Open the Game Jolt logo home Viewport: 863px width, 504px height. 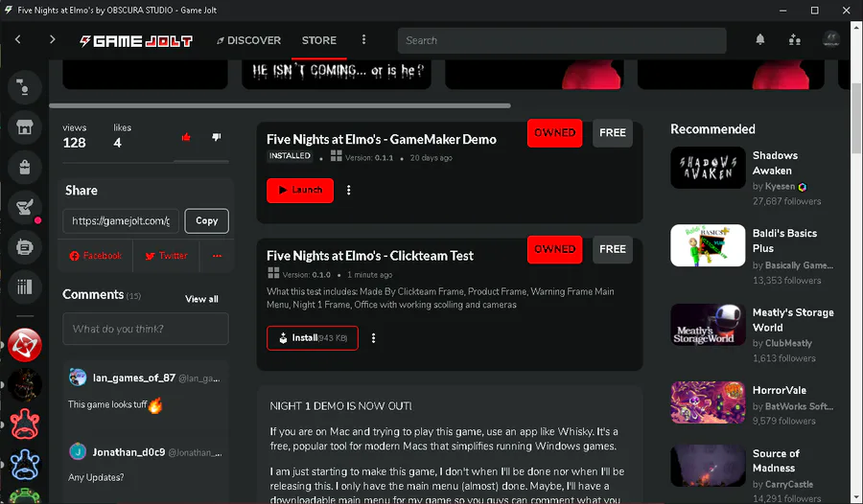pos(136,40)
